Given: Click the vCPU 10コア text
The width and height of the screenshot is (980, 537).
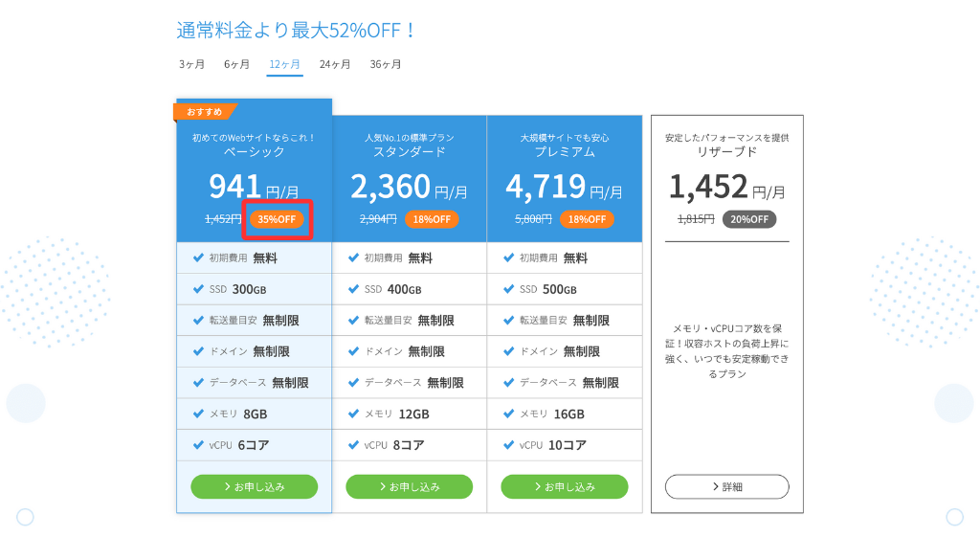Looking at the screenshot, I should coord(553,445).
